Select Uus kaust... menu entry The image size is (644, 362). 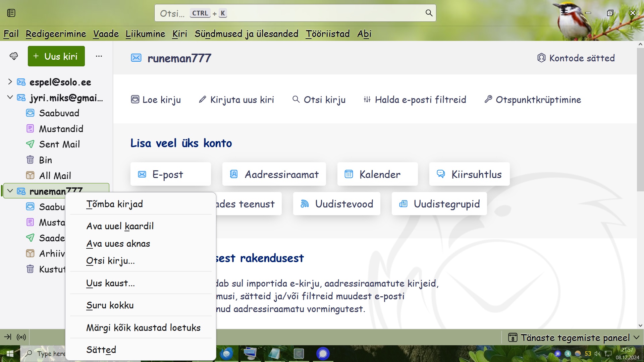click(x=141, y=283)
